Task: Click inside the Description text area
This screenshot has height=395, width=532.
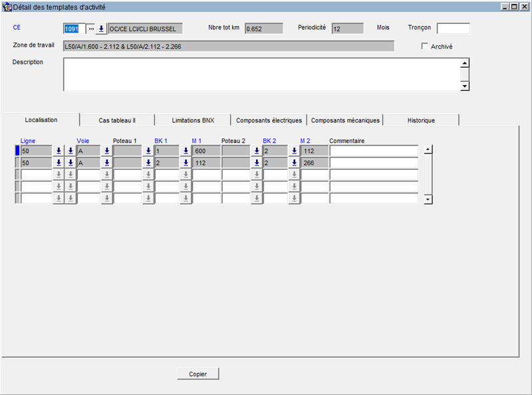Action: coord(261,74)
